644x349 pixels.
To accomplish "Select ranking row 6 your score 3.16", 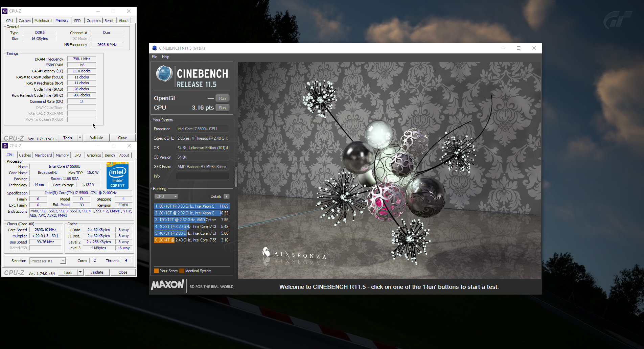I will tap(192, 240).
